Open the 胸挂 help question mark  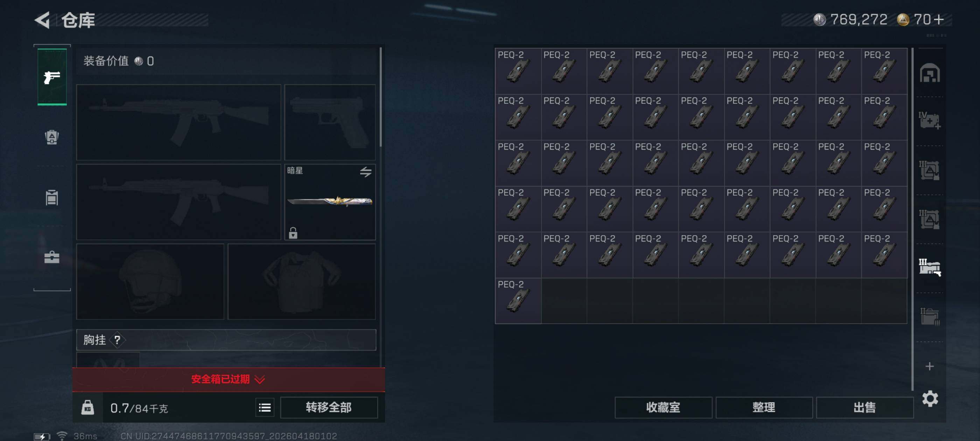(x=117, y=340)
